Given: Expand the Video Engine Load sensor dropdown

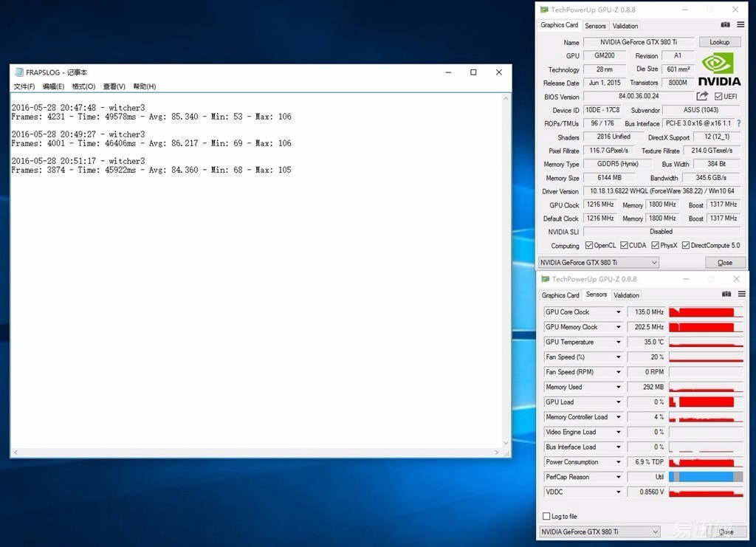Looking at the screenshot, I should [x=618, y=433].
